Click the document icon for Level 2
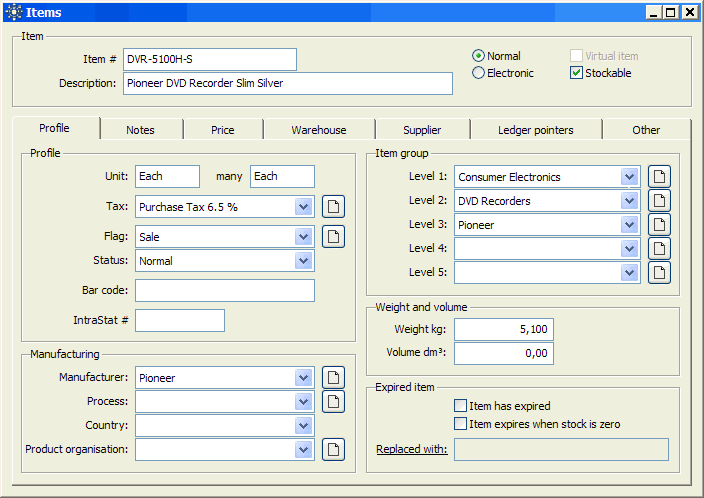704x498 pixels. (x=659, y=201)
